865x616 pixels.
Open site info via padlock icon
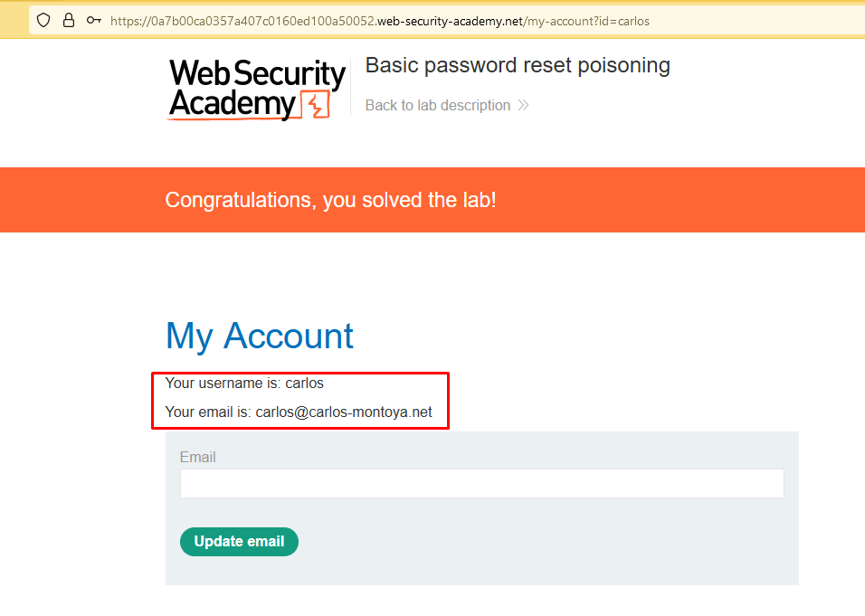click(x=69, y=20)
